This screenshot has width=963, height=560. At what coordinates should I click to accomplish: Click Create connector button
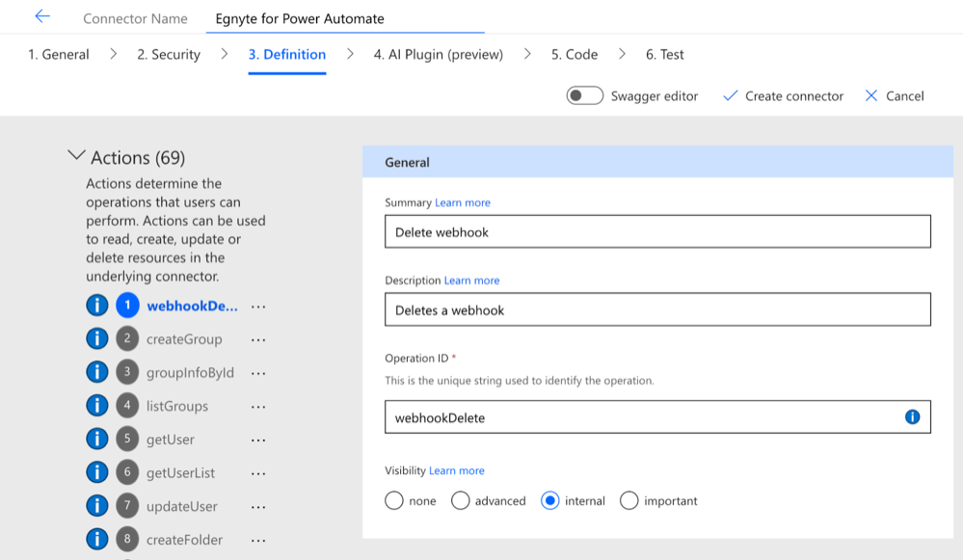pos(783,95)
